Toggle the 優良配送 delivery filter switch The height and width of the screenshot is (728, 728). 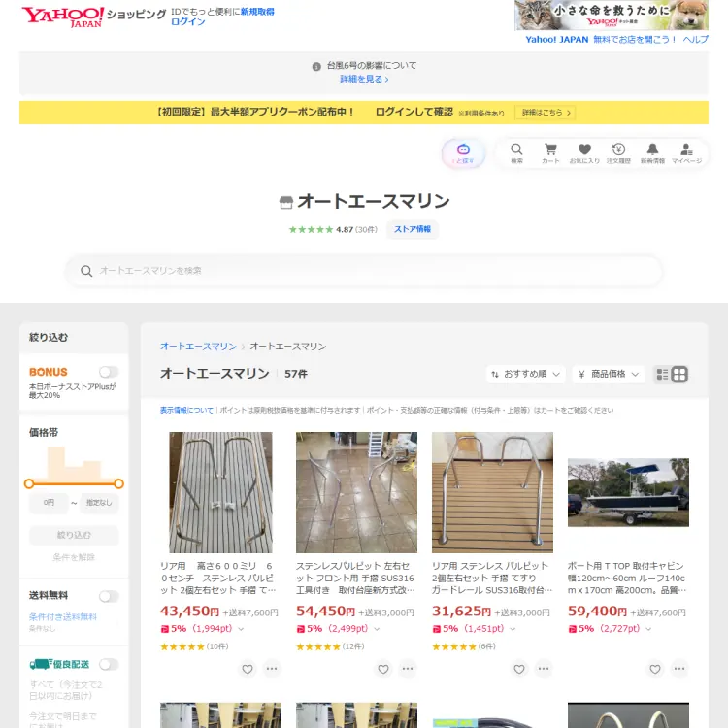[109, 664]
